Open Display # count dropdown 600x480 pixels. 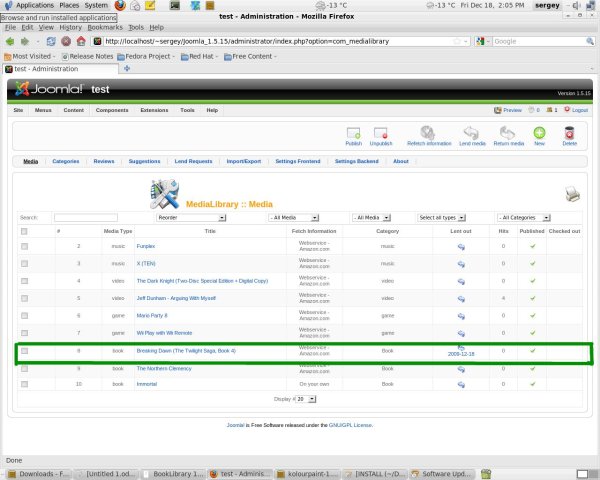(x=306, y=399)
